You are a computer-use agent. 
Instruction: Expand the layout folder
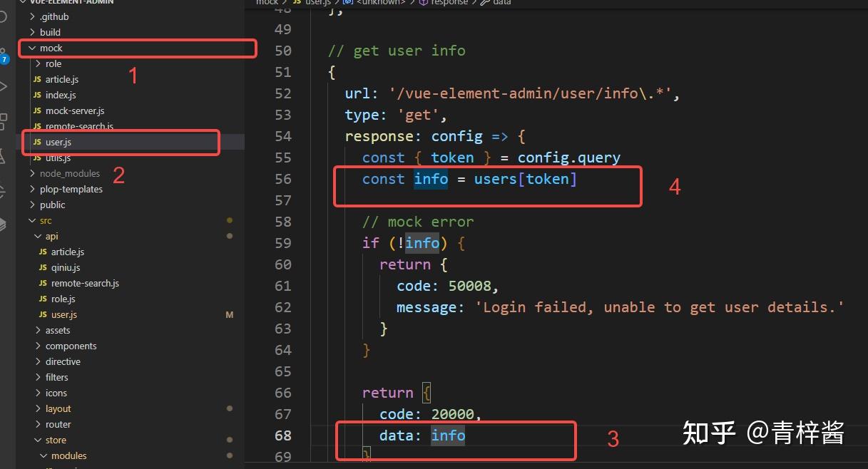point(58,408)
